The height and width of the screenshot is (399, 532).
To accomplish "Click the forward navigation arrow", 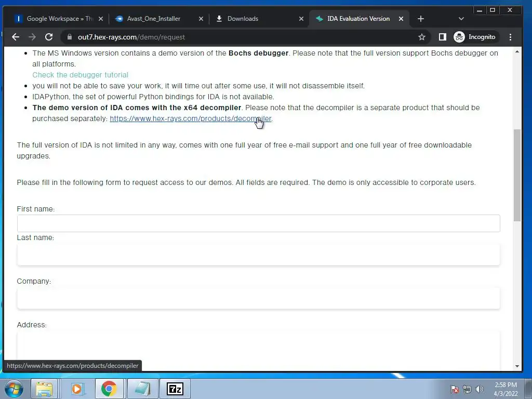I will 32,37.
